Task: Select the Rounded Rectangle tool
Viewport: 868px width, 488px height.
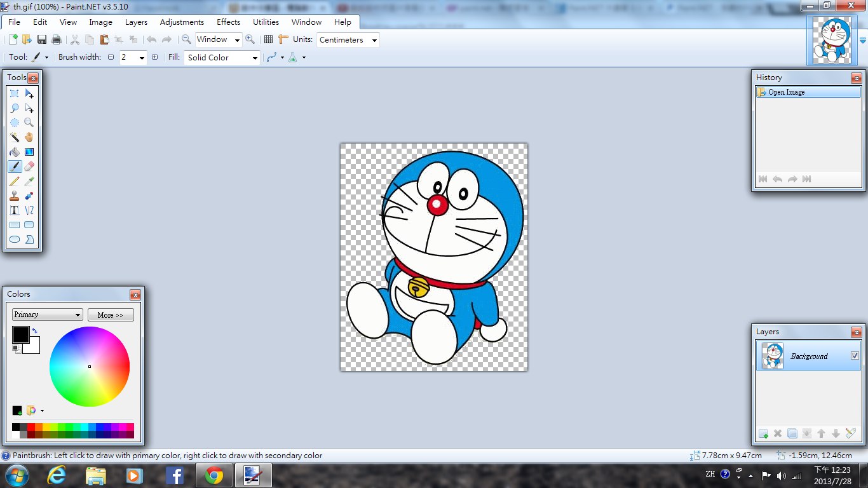Action: pos(29,225)
